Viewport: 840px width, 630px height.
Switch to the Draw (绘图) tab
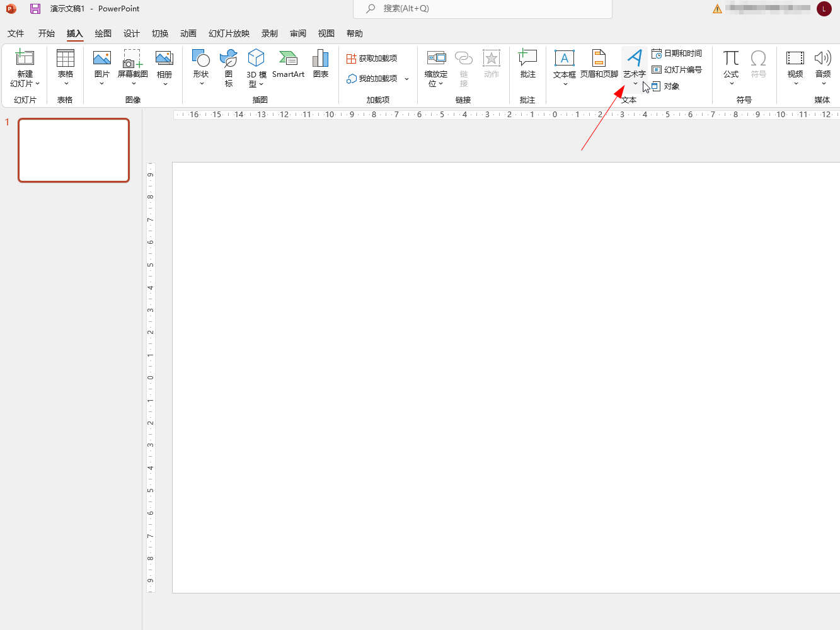(x=103, y=33)
